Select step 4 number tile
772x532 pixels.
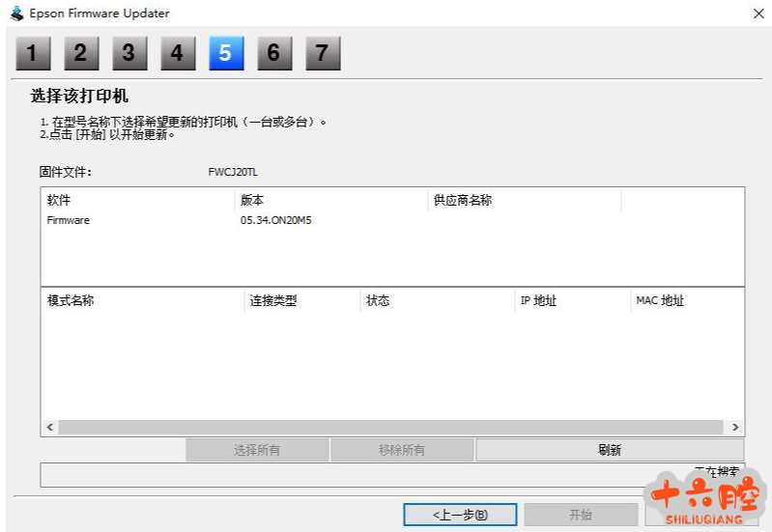tap(178, 54)
